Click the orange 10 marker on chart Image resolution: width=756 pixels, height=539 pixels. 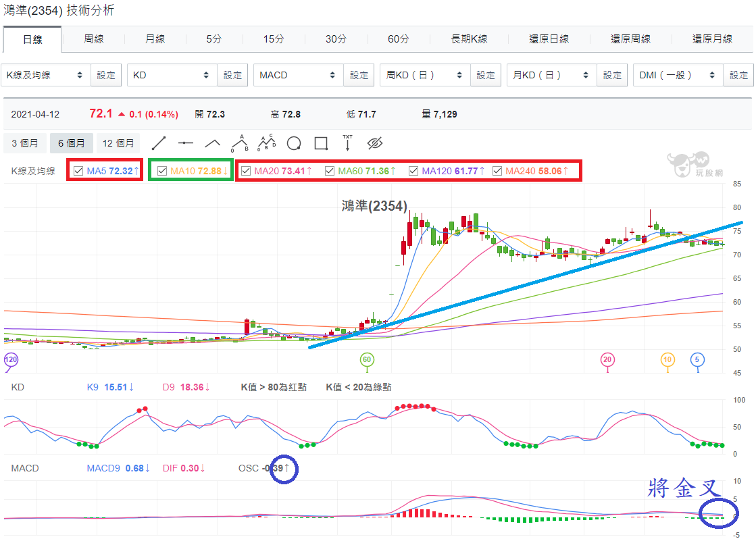[667, 359]
